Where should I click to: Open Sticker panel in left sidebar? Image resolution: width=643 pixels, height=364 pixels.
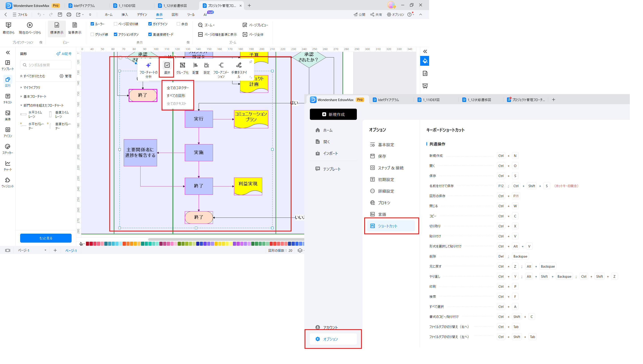tap(8, 149)
